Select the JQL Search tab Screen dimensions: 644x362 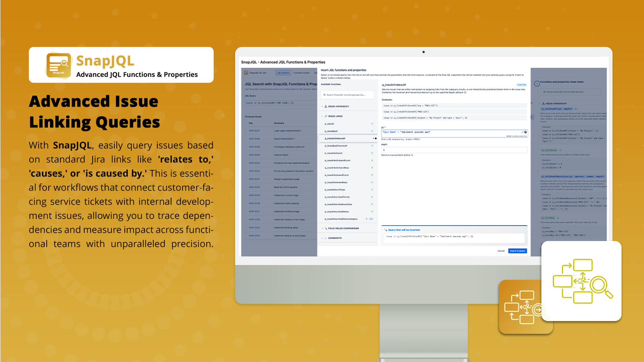(283, 73)
